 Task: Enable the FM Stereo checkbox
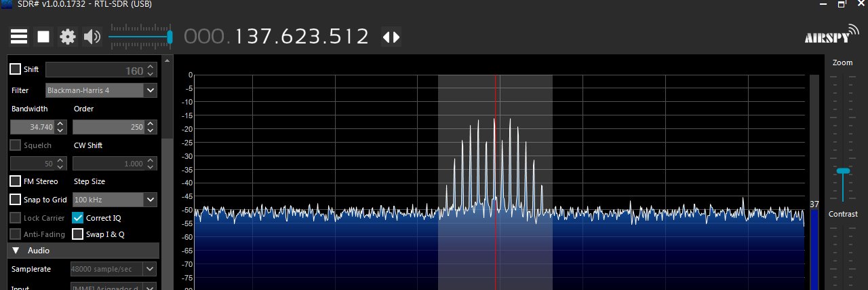[15, 181]
